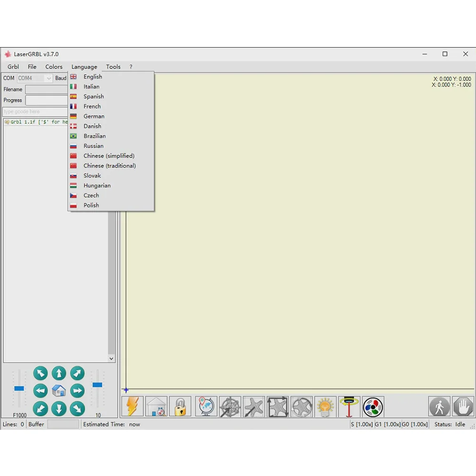Click the crosshair target toolbar icon
The height and width of the screenshot is (476, 476).
230,407
